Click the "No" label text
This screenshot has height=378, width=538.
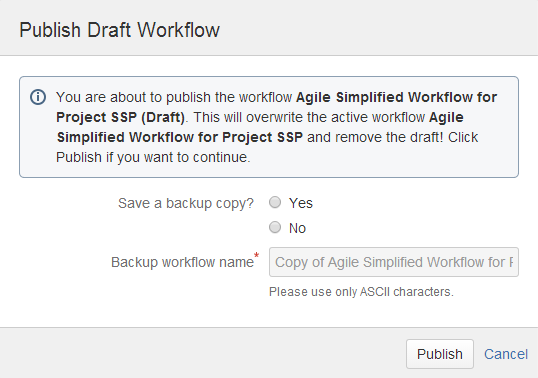tap(297, 228)
